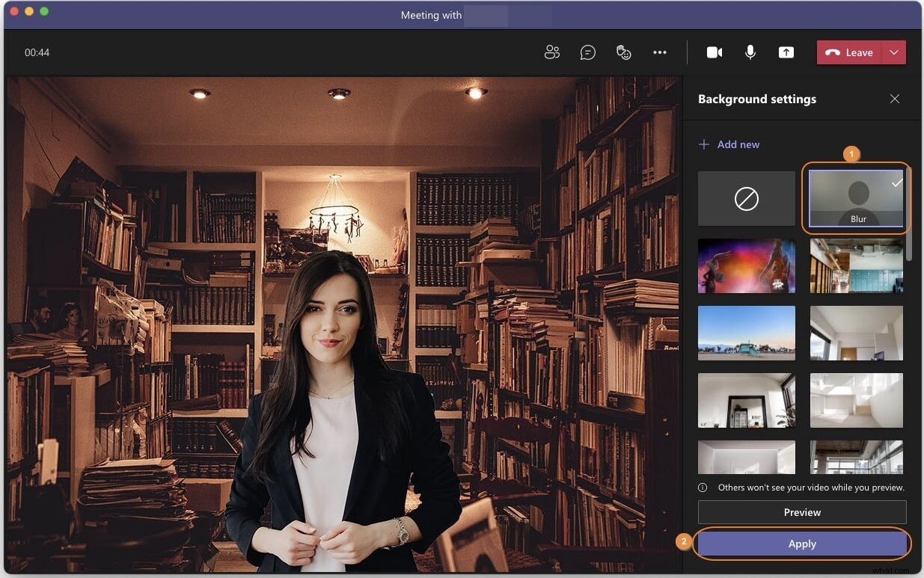Apply the selected background

tap(801, 544)
